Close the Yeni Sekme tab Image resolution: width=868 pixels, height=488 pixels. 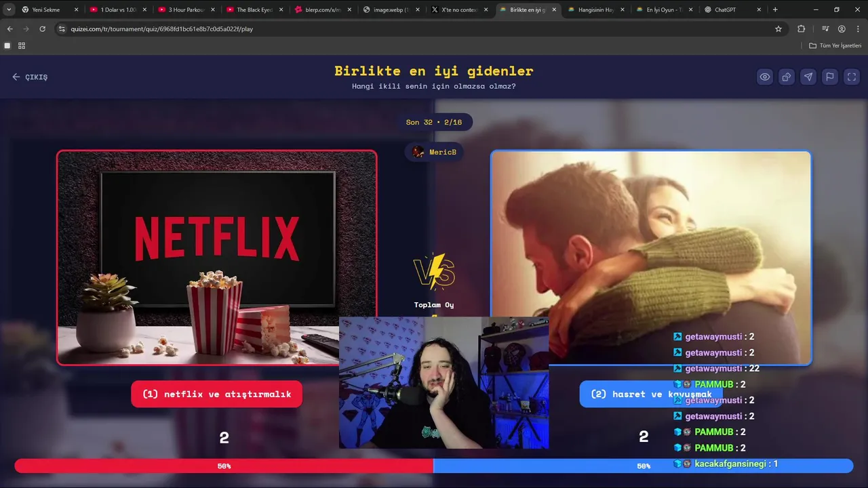[76, 9]
